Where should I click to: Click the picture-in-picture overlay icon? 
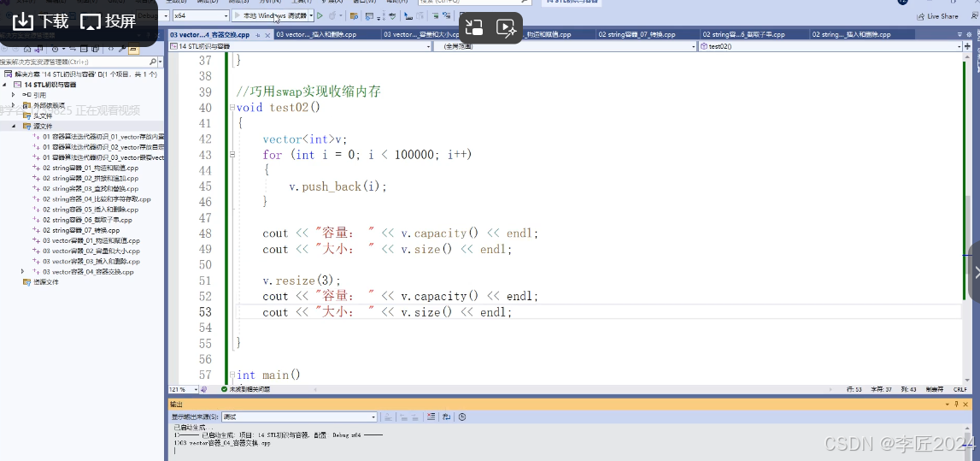(x=474, y=27)
